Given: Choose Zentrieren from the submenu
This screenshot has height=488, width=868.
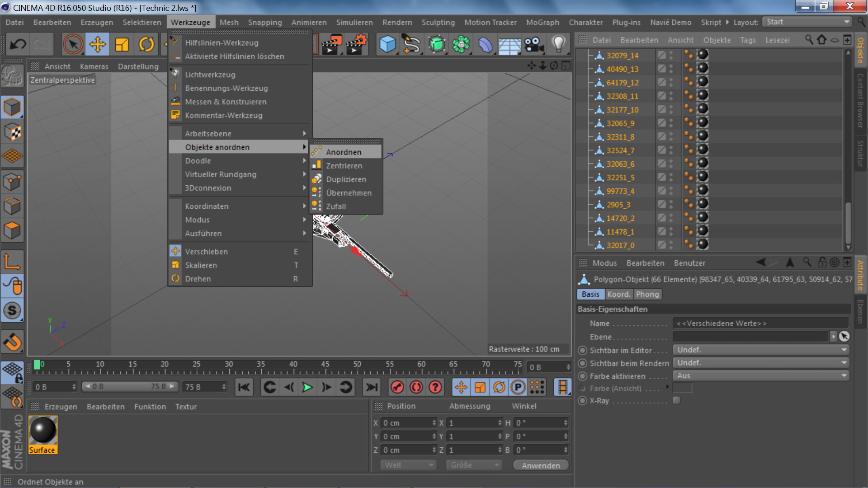Looking at the screenshot, I should pos(346,165).
